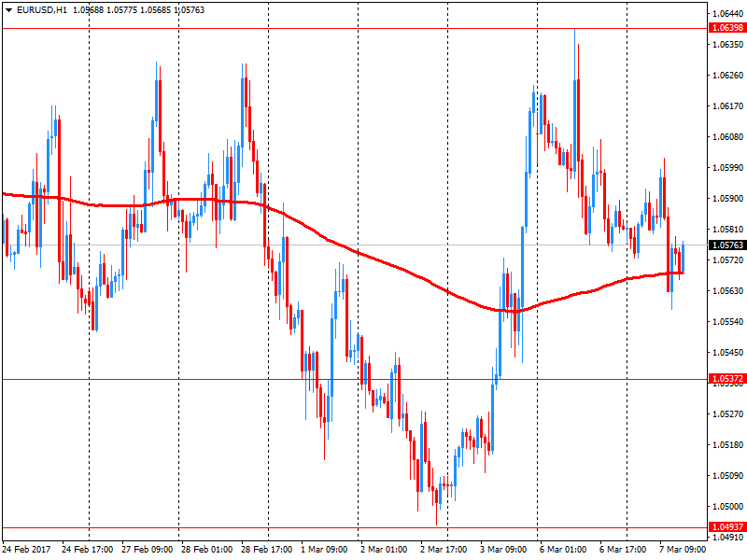Select the 2 Mar 01:00 time label

point(384,549)
